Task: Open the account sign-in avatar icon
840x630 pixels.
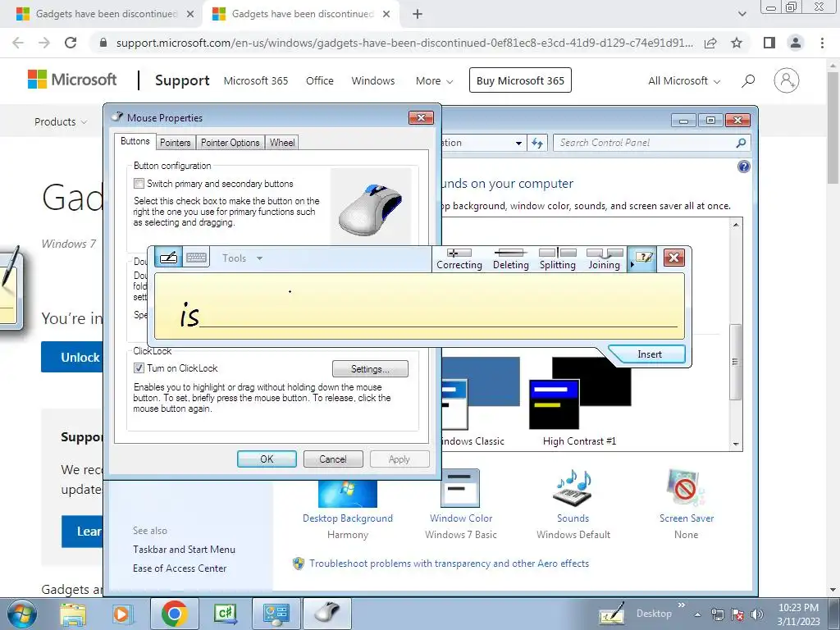Action: pos(786,80)
